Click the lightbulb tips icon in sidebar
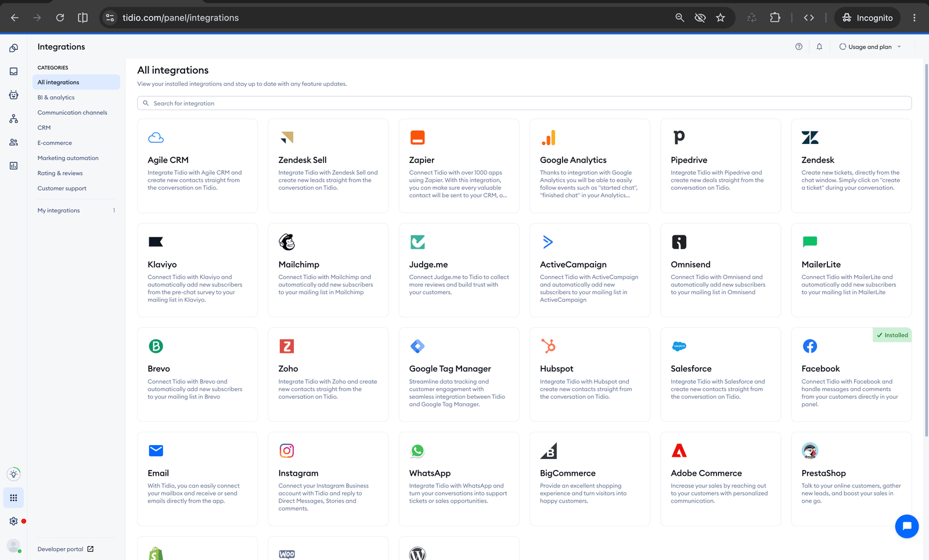 click(13, 474)
